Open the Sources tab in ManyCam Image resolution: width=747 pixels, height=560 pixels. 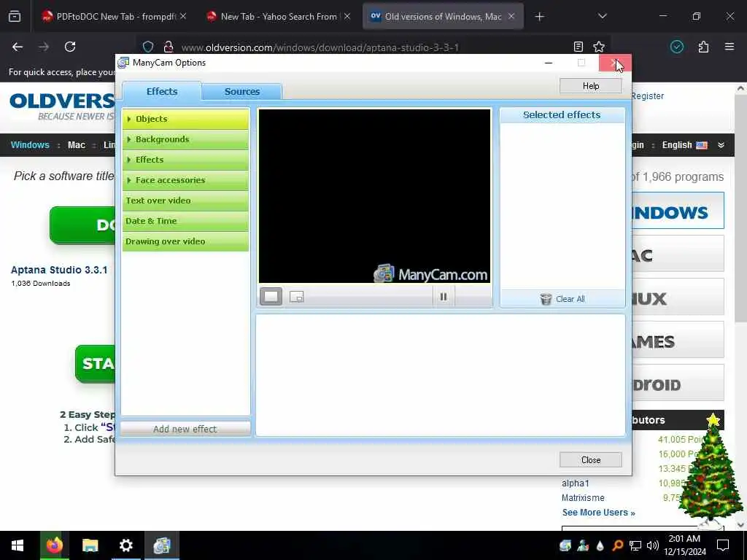[242, 91]
